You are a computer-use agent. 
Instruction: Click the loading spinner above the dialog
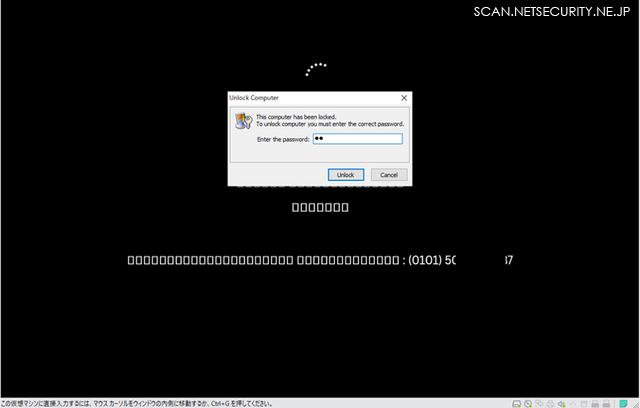pyautogui.click(x=316, y=69)
